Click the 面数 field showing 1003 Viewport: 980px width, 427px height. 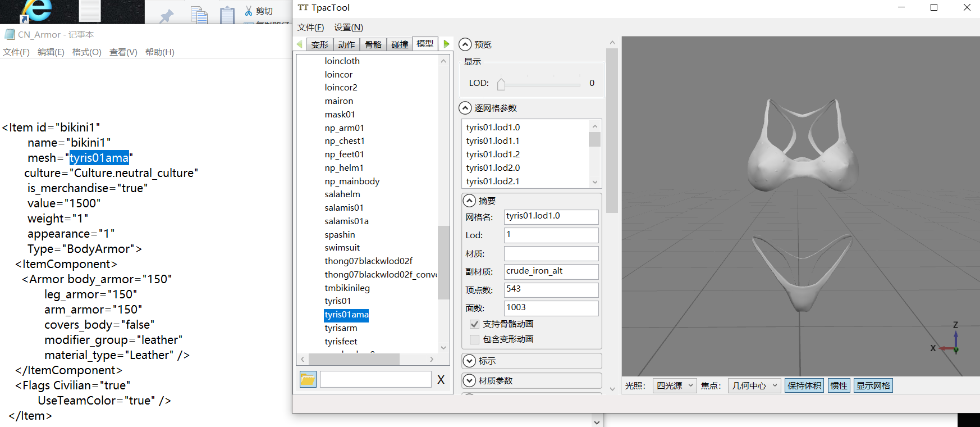coord(551,308)
